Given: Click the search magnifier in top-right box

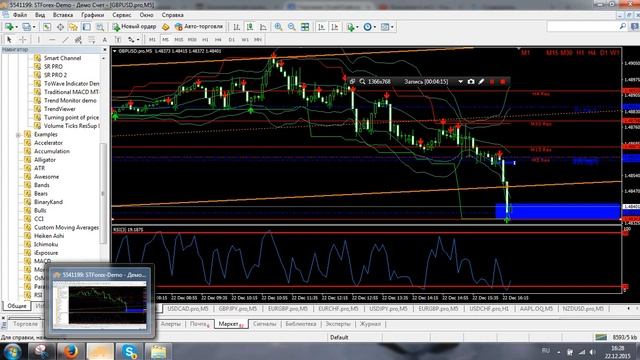Looking at the screenshot, I should pyautogui.click(x=622, y=27).
